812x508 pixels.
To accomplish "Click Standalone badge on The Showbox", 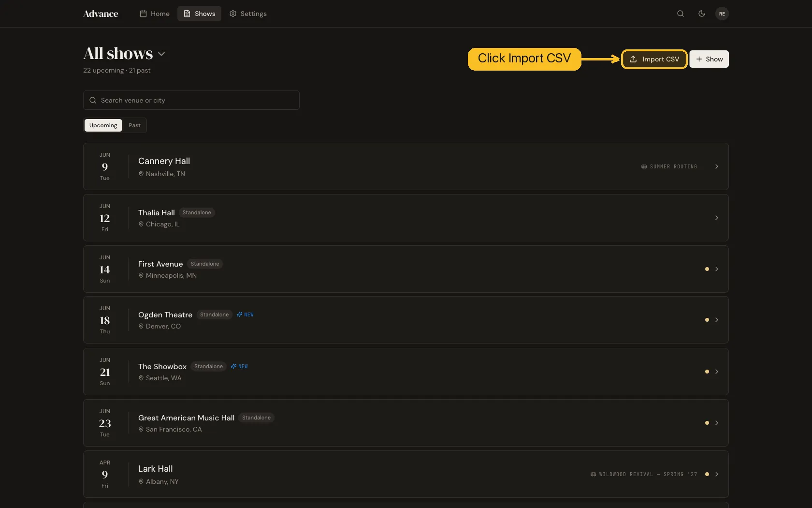I will pos(208,366).
